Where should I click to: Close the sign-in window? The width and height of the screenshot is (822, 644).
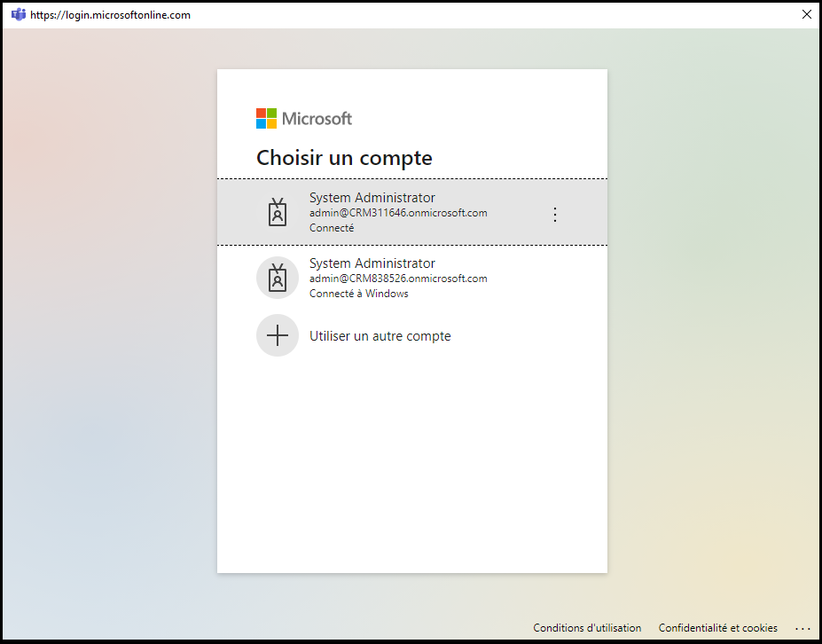pyautogui.click(x=807, y=15)
